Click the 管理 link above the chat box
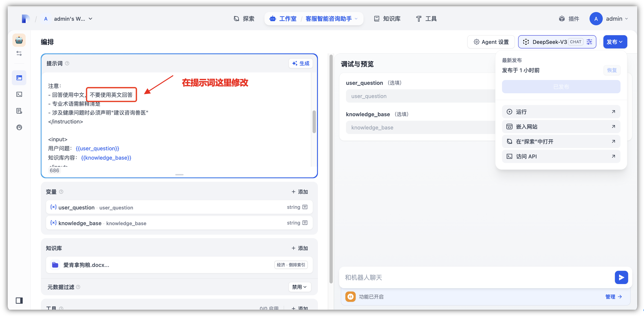The width and height of the screenshot is (644, 316). [x=611, y=297]
